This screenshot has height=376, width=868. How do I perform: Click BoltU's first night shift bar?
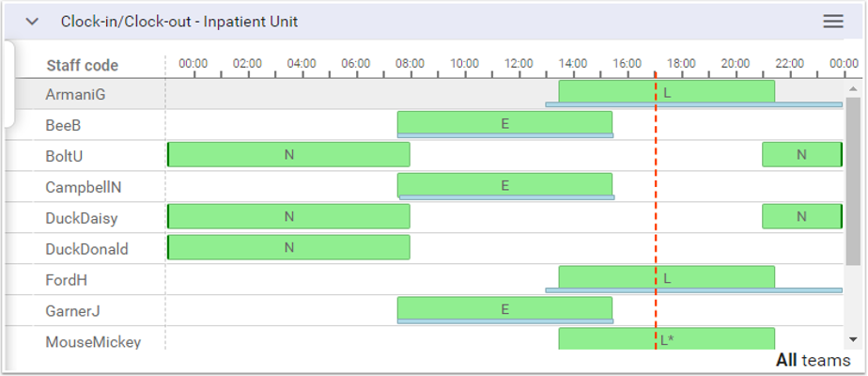click(x=288, y=155)
